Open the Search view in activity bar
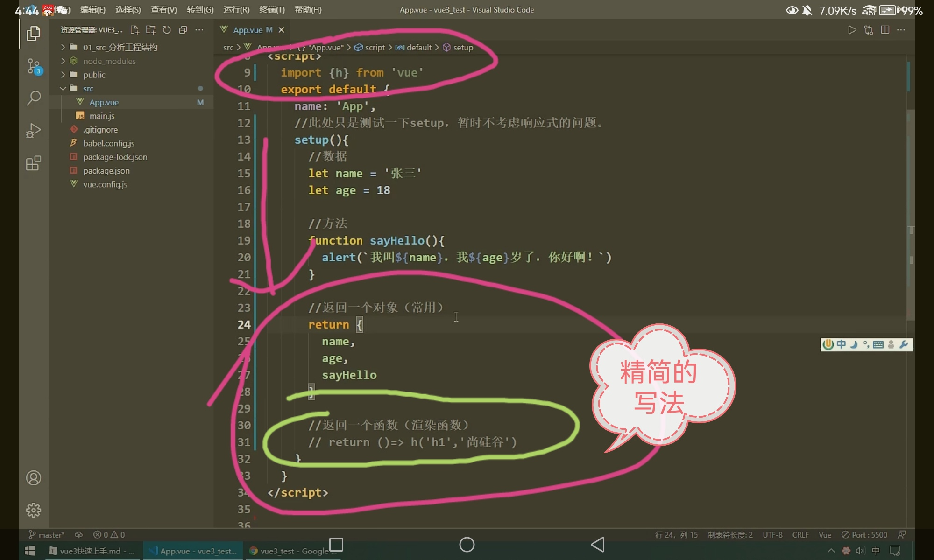This screenshot has width=934, height=560. click(33, 98)
